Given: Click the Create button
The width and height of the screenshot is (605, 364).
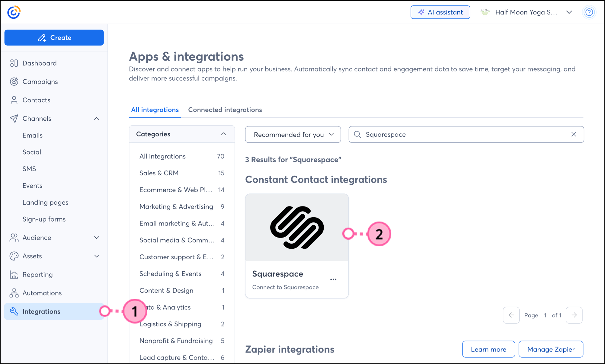Looking at the screenshot, I should 54,38.
